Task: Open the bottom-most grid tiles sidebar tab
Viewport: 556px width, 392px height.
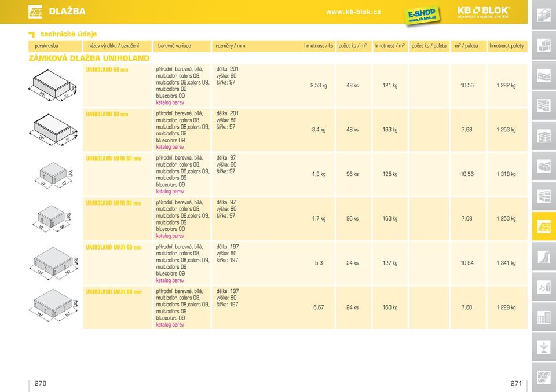Action: coord(544,377)
